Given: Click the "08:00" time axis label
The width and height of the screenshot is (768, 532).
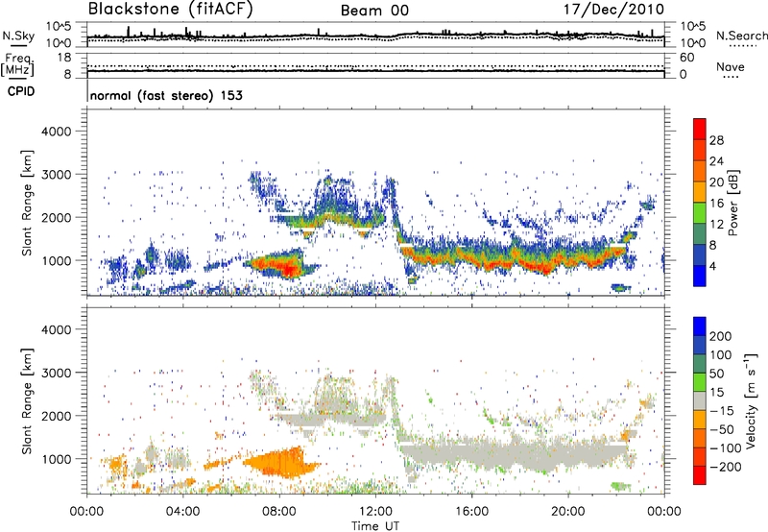Looking at the screenshot, I should [x=279, y=512].
